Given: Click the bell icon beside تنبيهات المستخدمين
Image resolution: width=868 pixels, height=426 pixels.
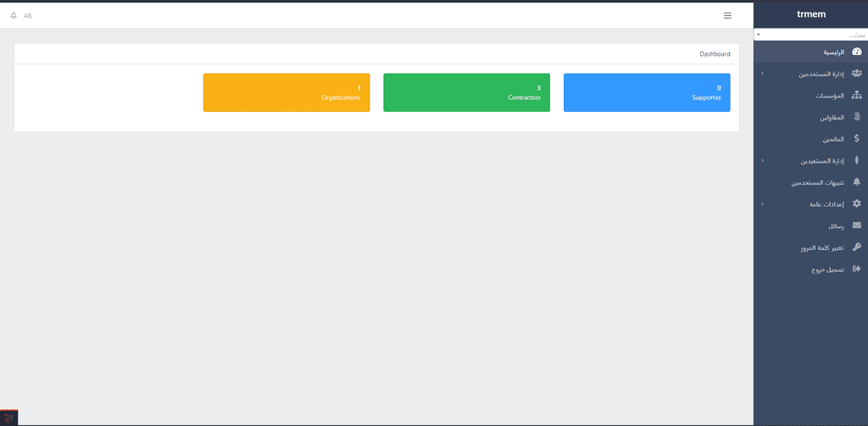Looking at the screenshot, I should click(x=856, y=182).
